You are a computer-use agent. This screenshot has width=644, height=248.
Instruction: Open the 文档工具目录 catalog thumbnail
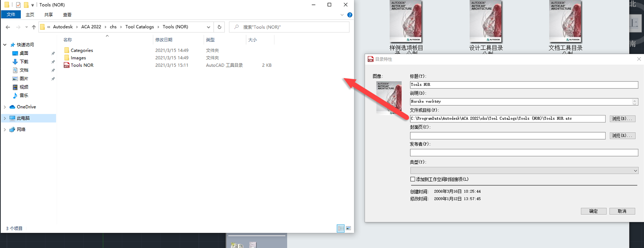(565, 22)
